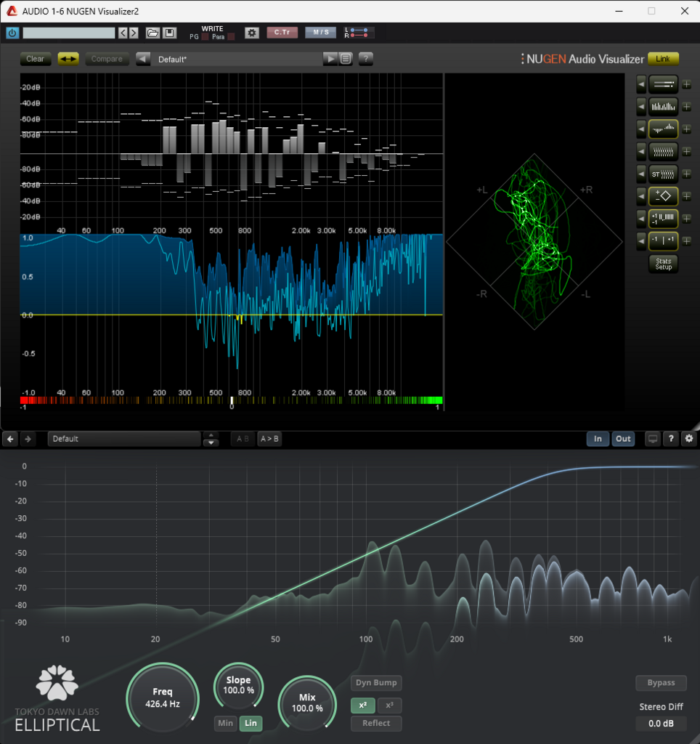Go to next host preset arrow
This screenshot has height=744, width=700.
coord(134,33)
